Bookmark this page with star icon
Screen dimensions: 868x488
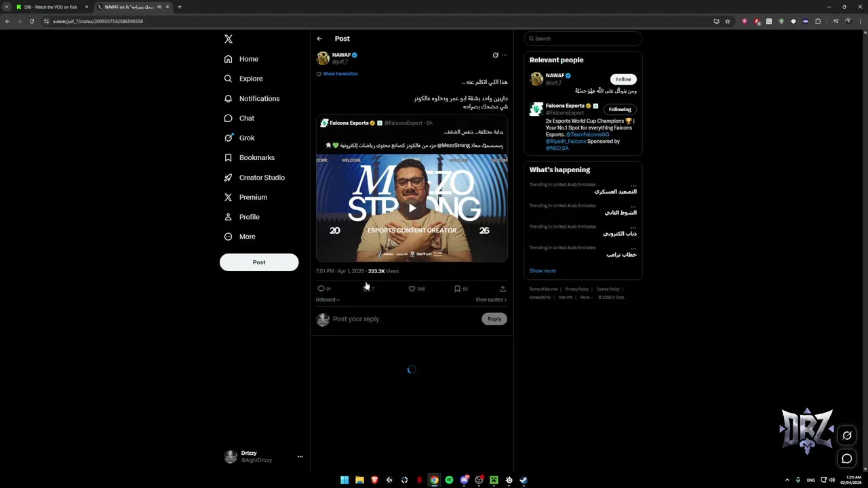(728, 21)
